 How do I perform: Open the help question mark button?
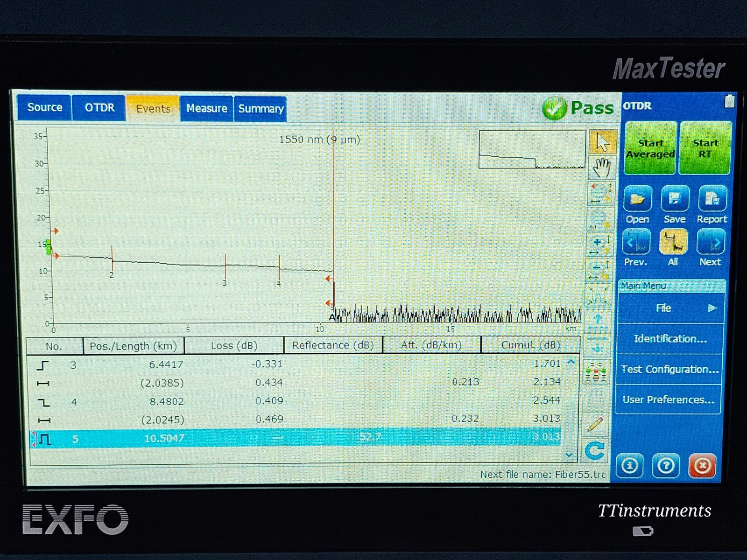click(x=666, y=465)
